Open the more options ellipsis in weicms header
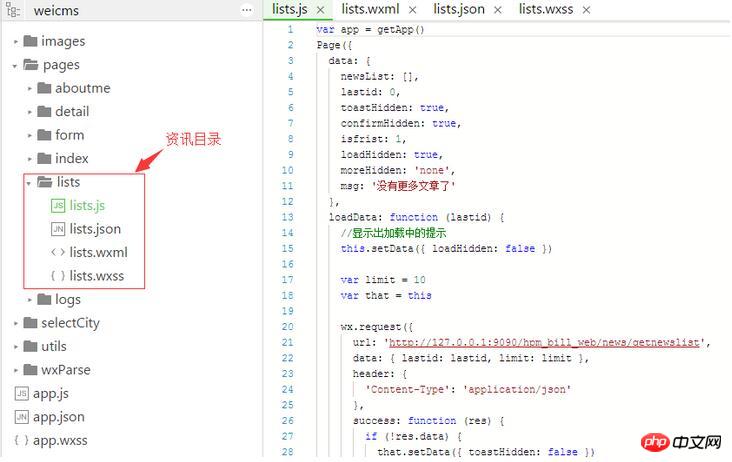732x462 pixels. (x=247, y=9)
